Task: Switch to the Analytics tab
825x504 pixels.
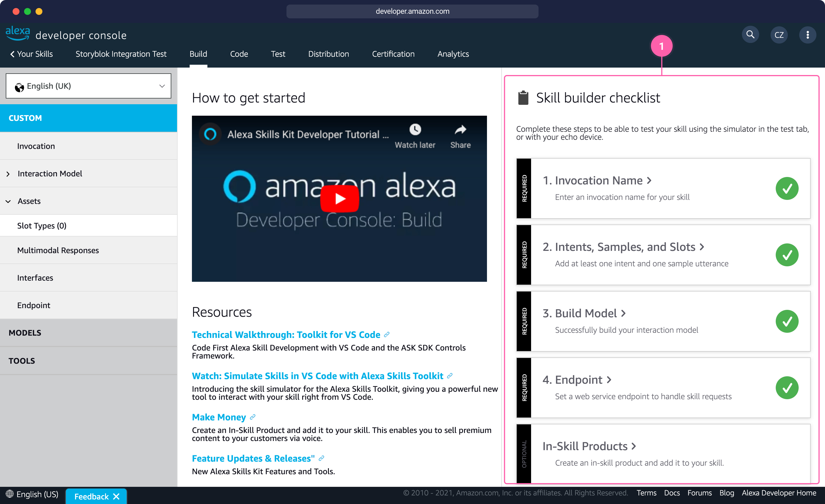Action: 453,54
